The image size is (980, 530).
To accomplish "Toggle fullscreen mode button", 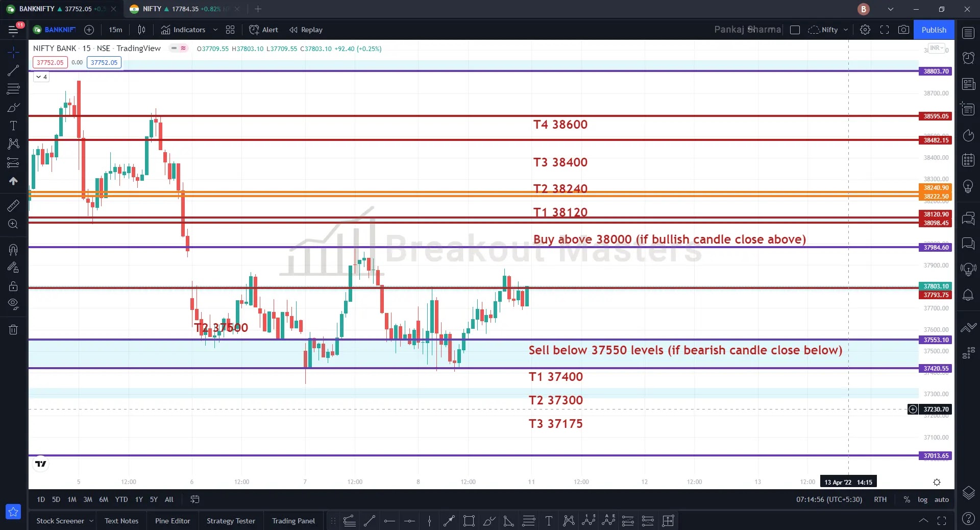I will coord(884,30).
